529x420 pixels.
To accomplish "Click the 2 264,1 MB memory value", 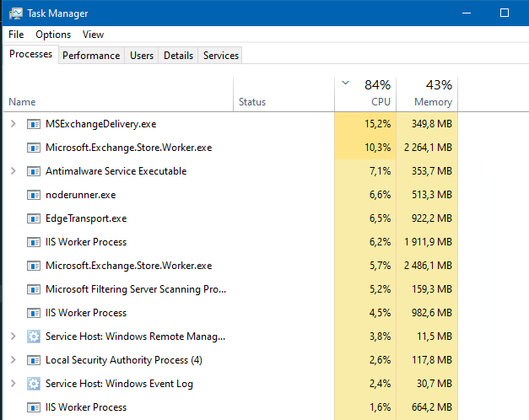I will point(428,148).
